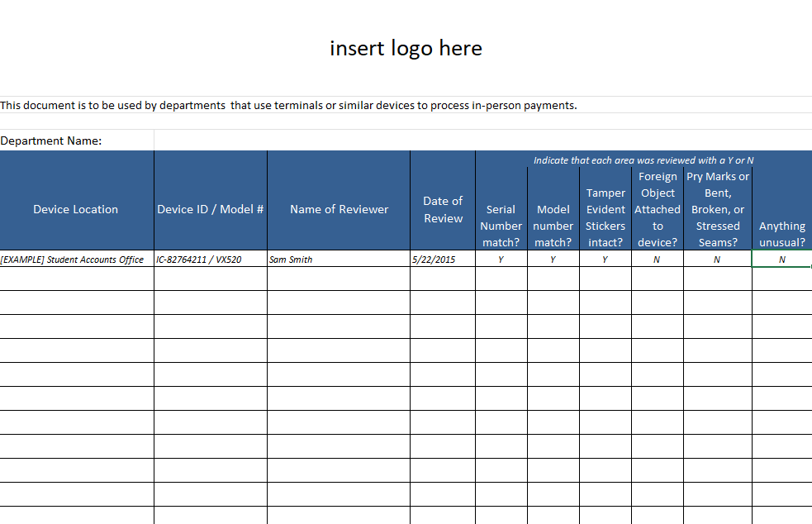Select the N cell under Pry Marks column
Screen dimensions: 812x524
click(x=718, y=260)
